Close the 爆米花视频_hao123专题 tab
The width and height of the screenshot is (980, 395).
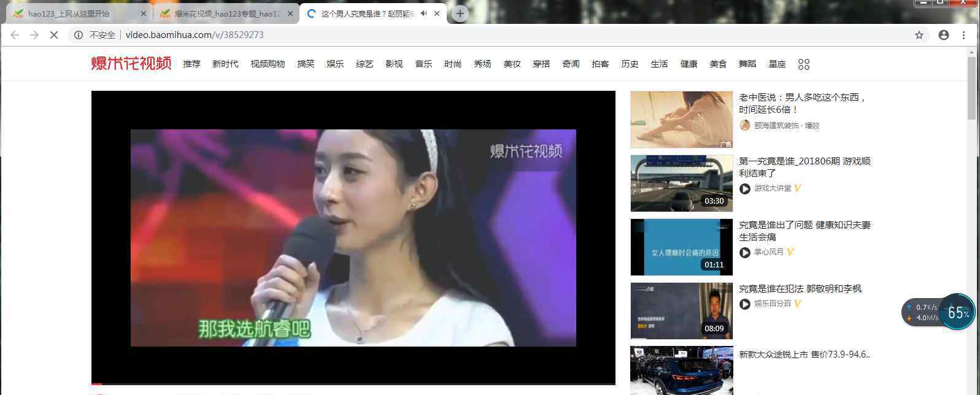click(290, 13)
